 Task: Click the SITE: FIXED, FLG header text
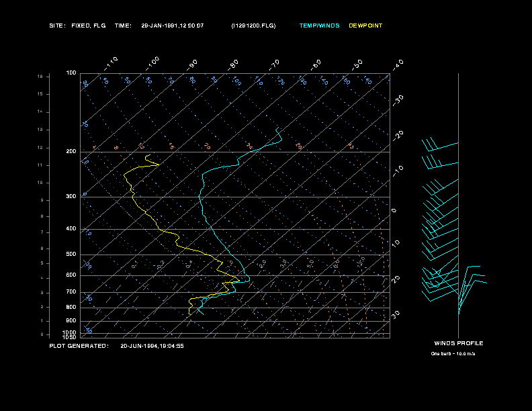coord(77,26)
